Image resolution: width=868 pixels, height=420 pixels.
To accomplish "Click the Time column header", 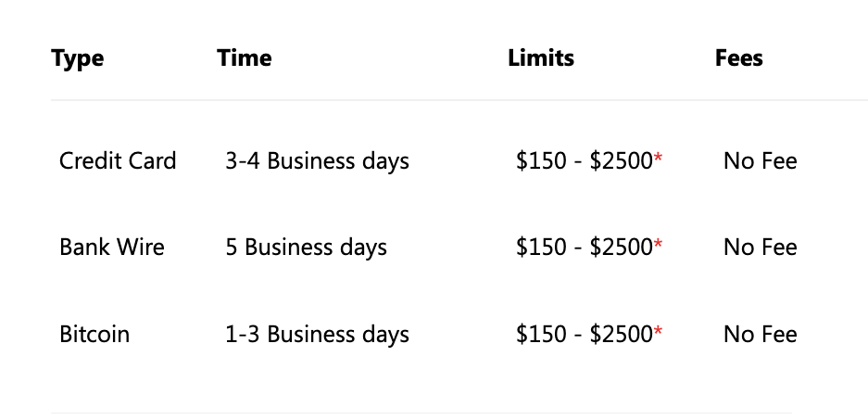I will (245, 57).
